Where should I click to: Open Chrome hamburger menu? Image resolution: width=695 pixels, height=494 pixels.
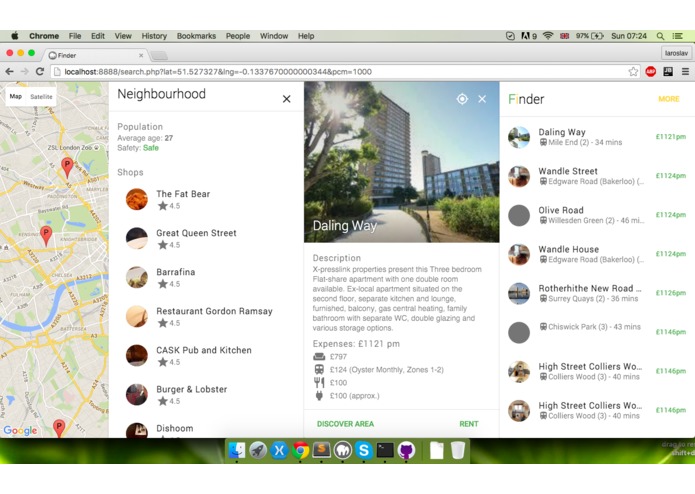(x=685, y=71)
